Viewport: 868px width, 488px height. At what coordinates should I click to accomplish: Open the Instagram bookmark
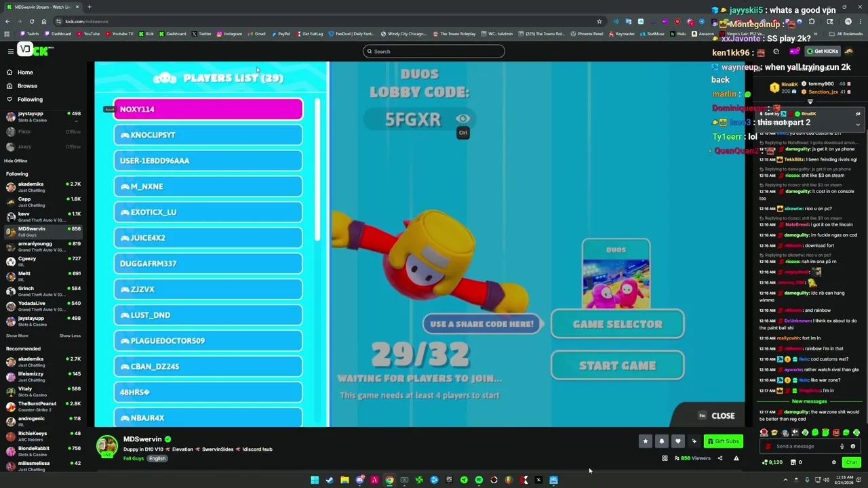pos(230,34)
